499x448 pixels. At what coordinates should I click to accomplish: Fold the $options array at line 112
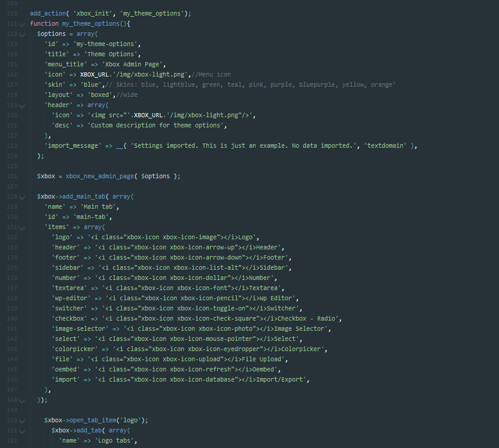pyautogui.click(x=23, y=34)
